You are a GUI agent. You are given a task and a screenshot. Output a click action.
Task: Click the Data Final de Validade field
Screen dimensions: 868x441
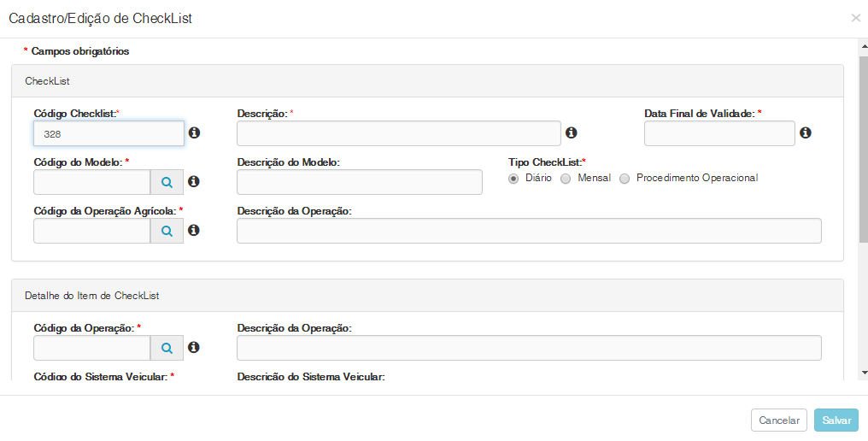pos(719,133)
